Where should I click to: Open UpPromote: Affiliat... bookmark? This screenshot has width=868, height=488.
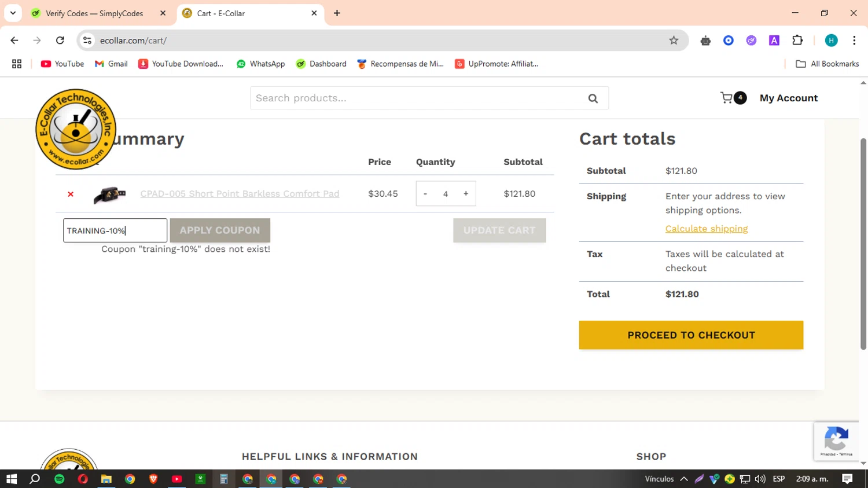pos(497,64)
